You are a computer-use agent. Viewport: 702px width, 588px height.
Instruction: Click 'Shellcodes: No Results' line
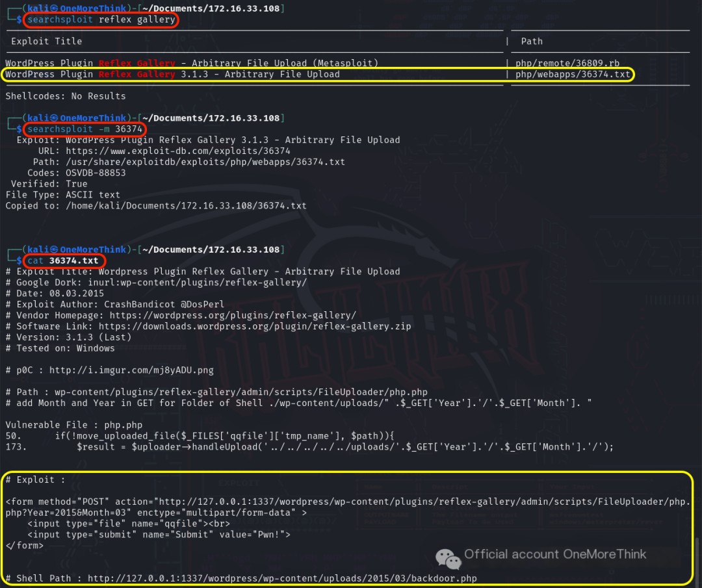[x=66, y=96]
